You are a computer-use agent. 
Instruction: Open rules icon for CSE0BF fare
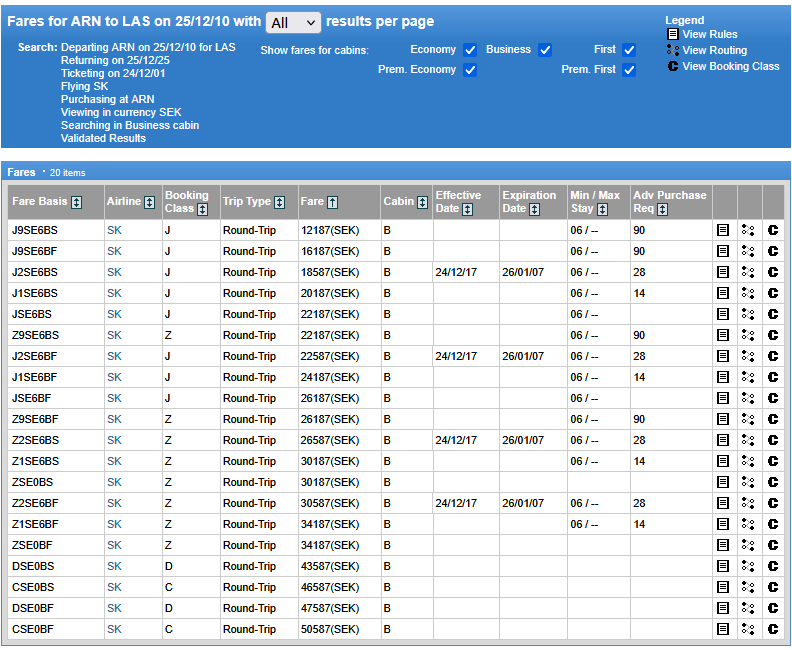pos(724,629)
